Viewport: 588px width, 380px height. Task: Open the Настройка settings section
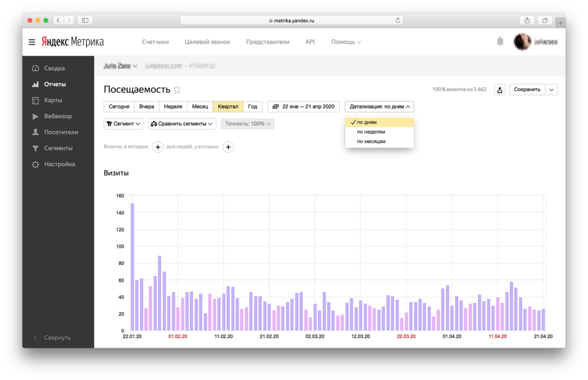pyautogui.click(x=60, y=164)
